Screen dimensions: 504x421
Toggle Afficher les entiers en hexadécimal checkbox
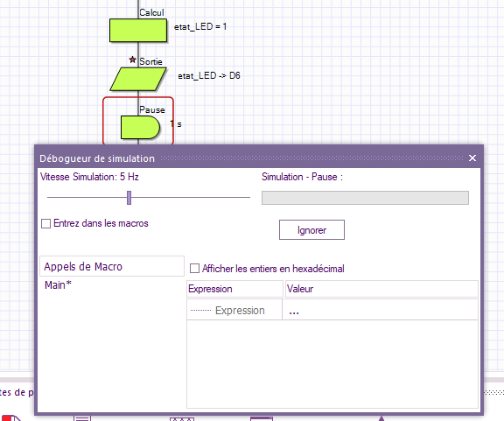[x=194, y=269]
